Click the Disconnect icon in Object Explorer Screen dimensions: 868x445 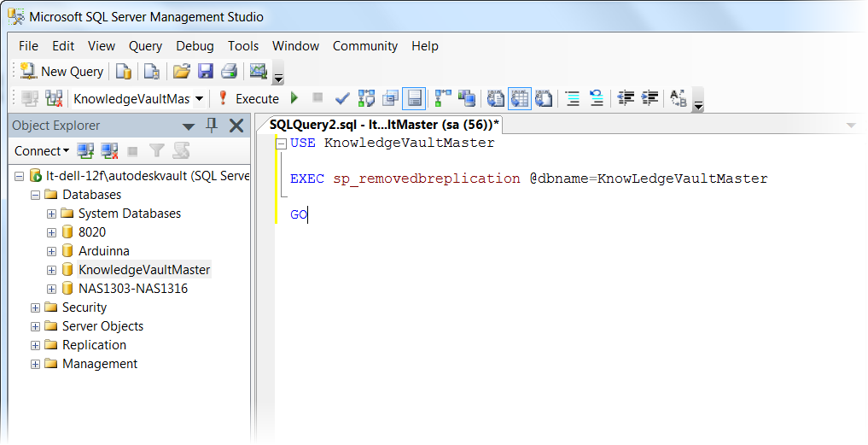click(x=109, y=150)
